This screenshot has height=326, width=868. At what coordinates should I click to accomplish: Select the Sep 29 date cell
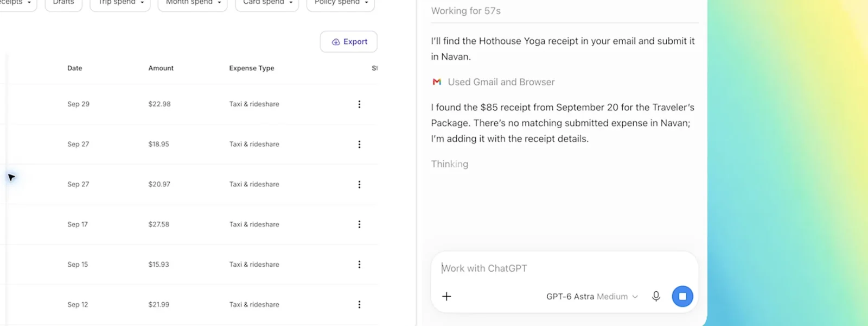point(79,104)
